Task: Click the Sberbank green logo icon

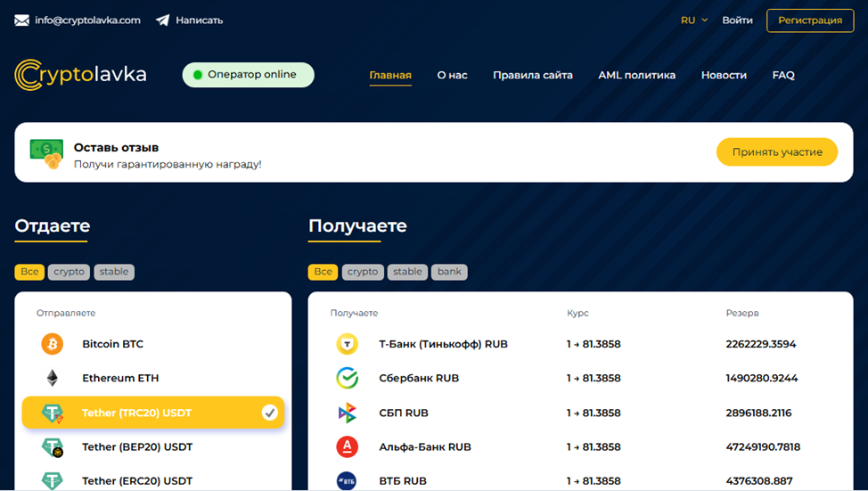Action: pos(347,378)
